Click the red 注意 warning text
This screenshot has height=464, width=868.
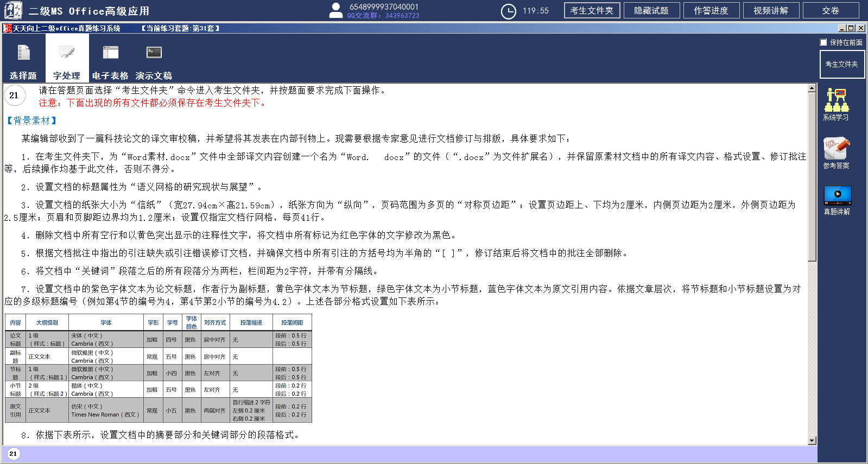154,103
